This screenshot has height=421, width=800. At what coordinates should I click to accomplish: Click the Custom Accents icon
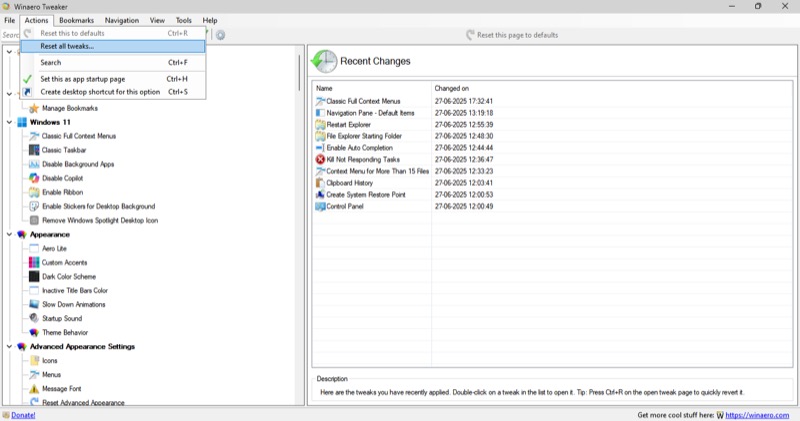[34, 262]
